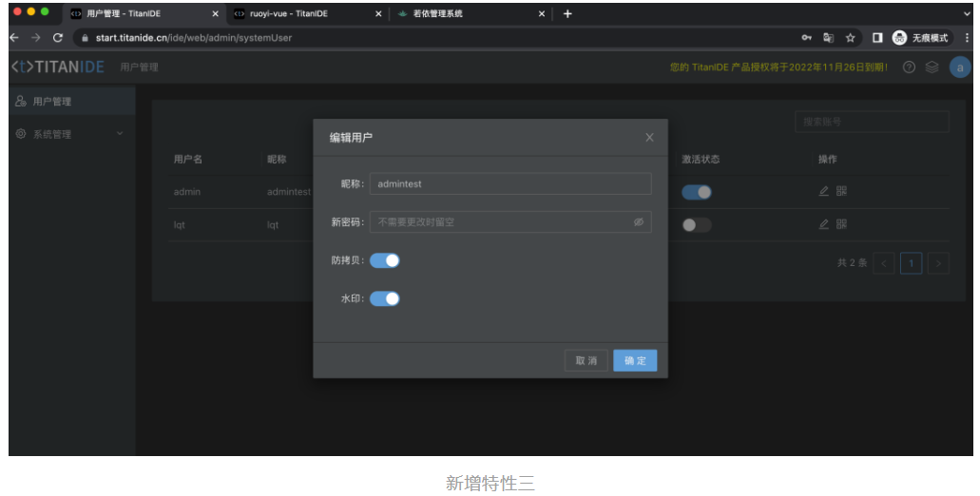Image resolution: width=980 pixels, height=496 pixels.
Task: Bookmark page with the star icon
Action: [850, 38]
